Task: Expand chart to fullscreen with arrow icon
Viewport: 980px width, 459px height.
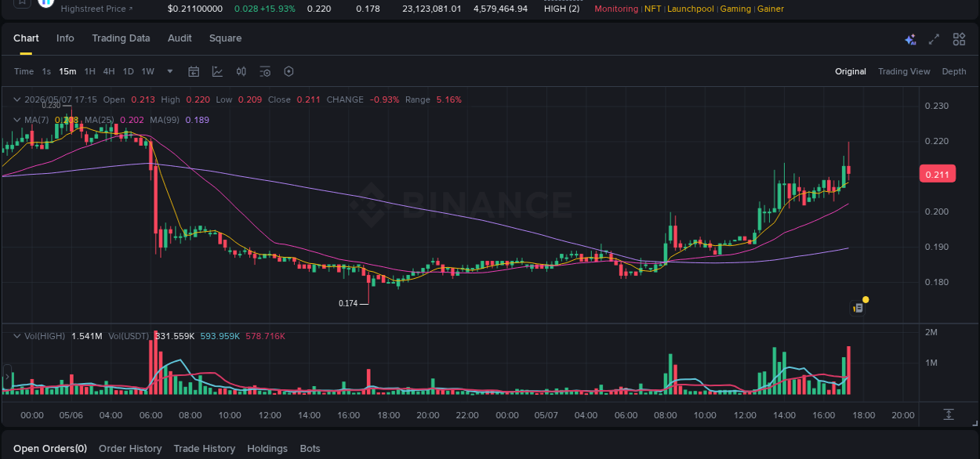Action: [x=934, y=39]
